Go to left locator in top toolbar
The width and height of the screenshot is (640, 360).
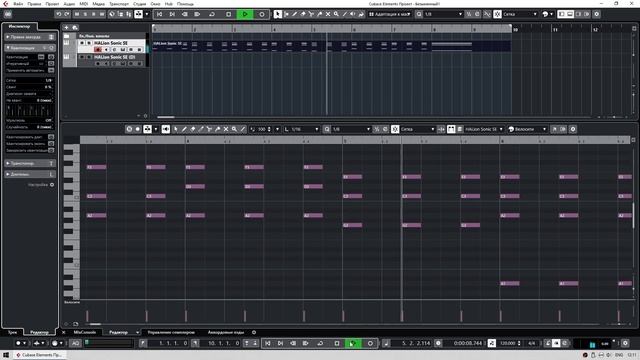coord(159,14)
